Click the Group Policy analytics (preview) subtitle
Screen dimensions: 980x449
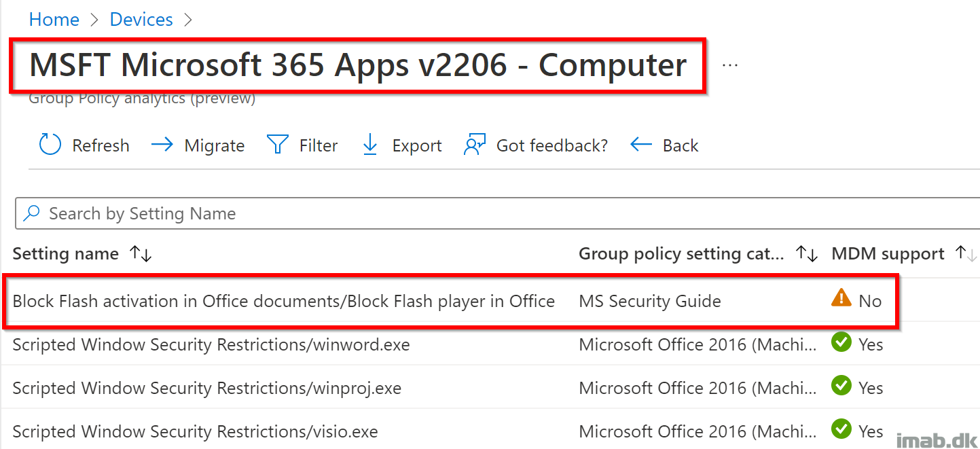[x=142, y=98]
